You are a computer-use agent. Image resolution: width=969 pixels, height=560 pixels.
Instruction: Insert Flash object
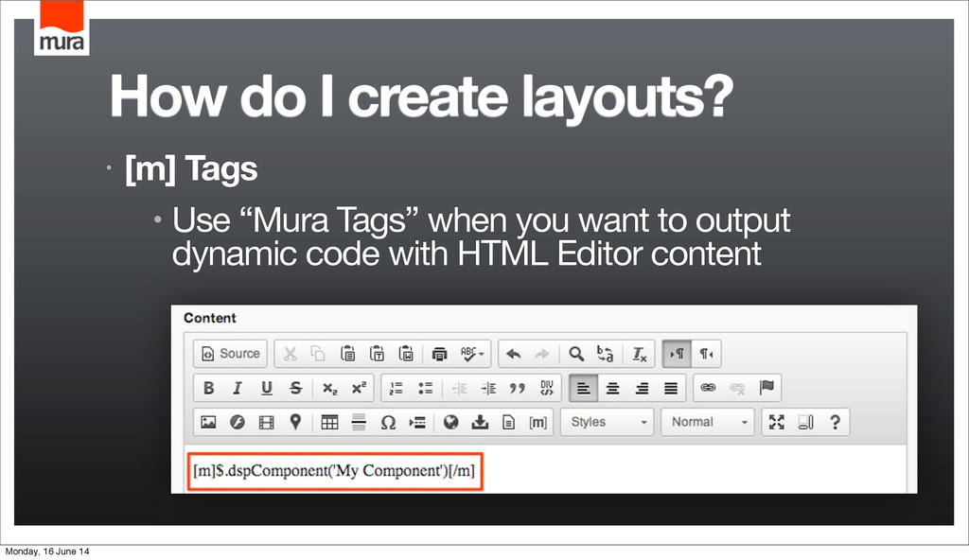238,422
